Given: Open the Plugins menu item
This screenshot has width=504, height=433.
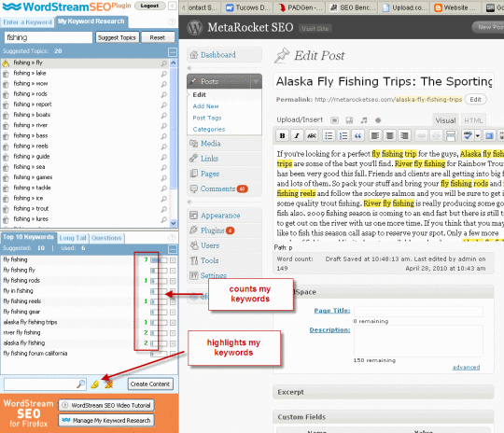Looking at the screenshot, I should pos(224,230).
